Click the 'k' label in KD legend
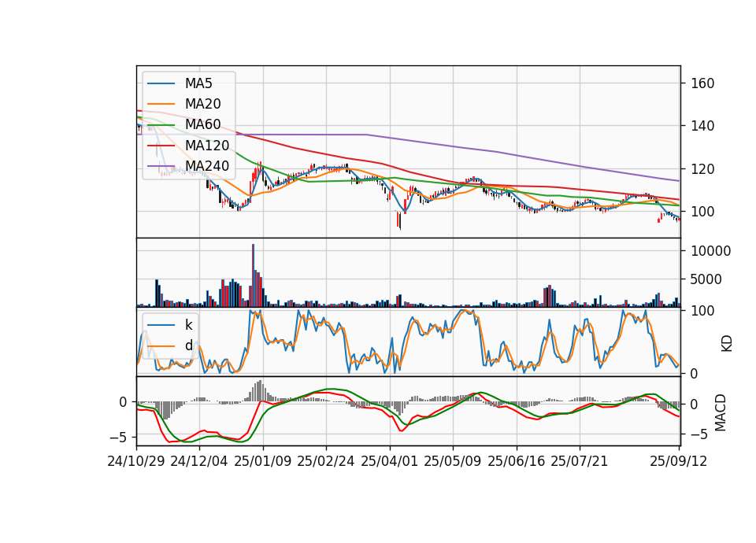Viewport: 756px width, 543px height. click(x=188, y=325)
